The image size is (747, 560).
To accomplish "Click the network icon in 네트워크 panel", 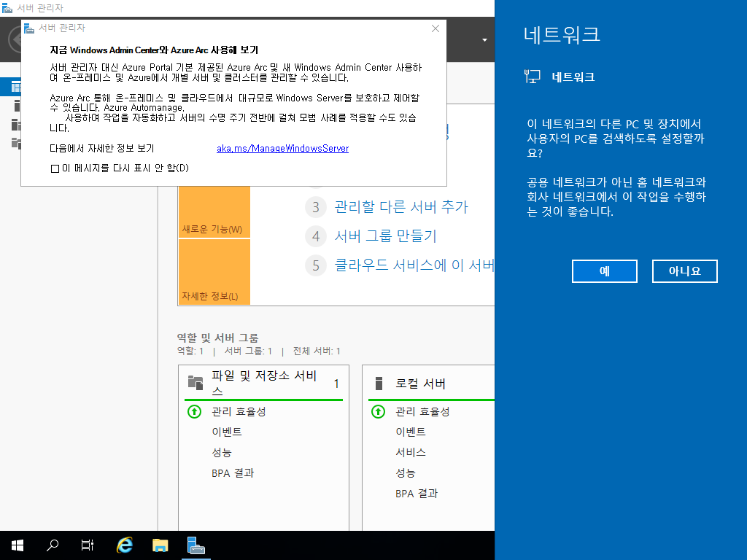I will [532, 76].
